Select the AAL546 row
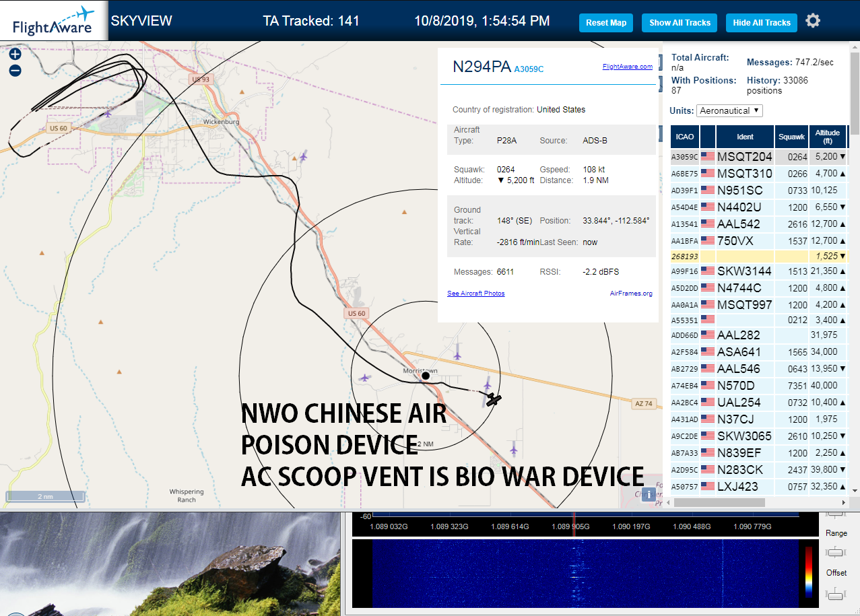The image size is (860, 616). 758,368
